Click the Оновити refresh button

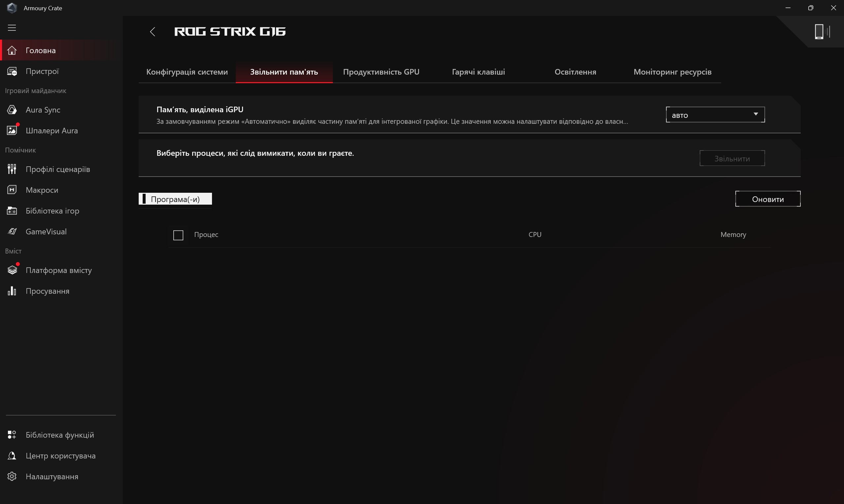point(767,199)
